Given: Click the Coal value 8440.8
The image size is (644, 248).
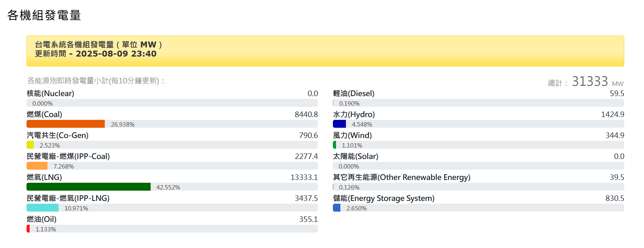Looking at the screenshot, I should coord(306,115).
